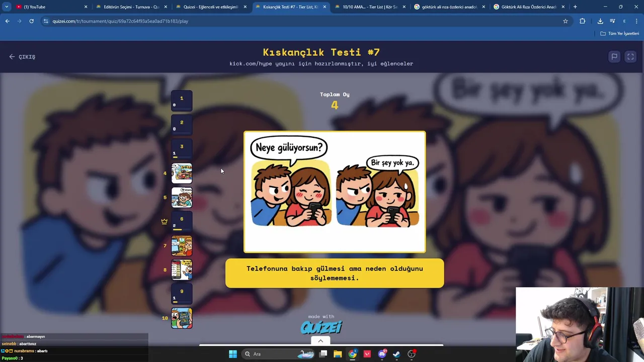Viewport: 644px width, 362px height.
Task: Select rank slot 3
Action: pyautogui.click(x=182, y=149)
